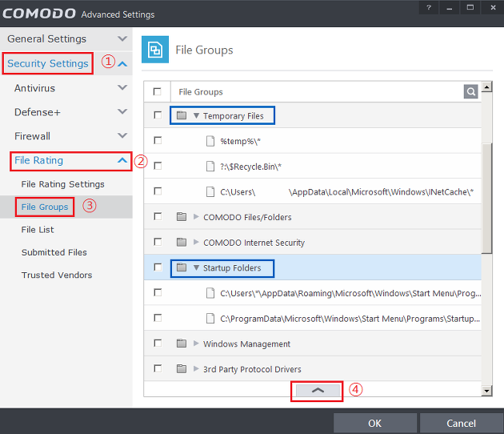504x434 pixels.
Task: Open help via the question mark icon
Action: (x=429, y=7)
